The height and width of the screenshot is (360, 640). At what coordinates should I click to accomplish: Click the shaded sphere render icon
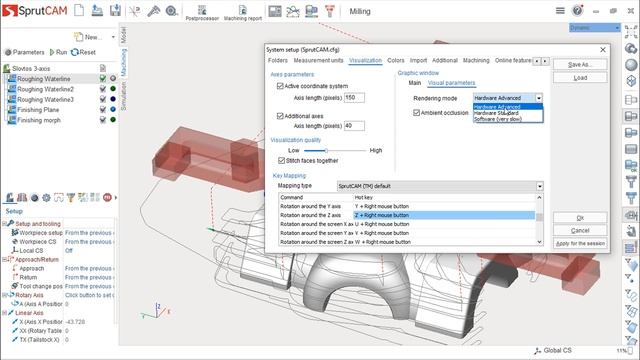click(631, 64)
